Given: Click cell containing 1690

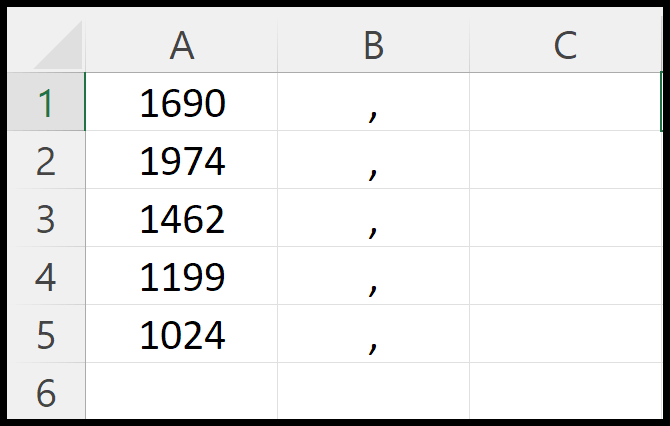Looking at the screenshot, I should click(x=182, y=102).
